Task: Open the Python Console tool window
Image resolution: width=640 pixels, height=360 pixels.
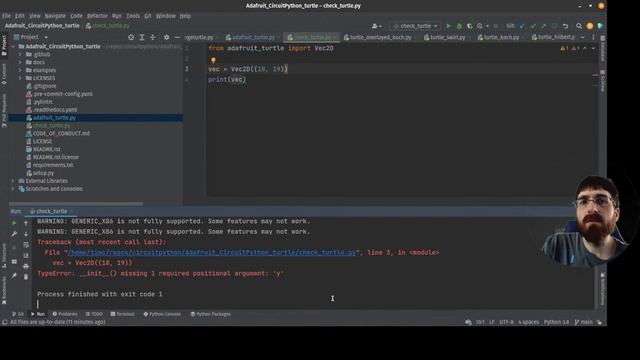Action: 162,314
